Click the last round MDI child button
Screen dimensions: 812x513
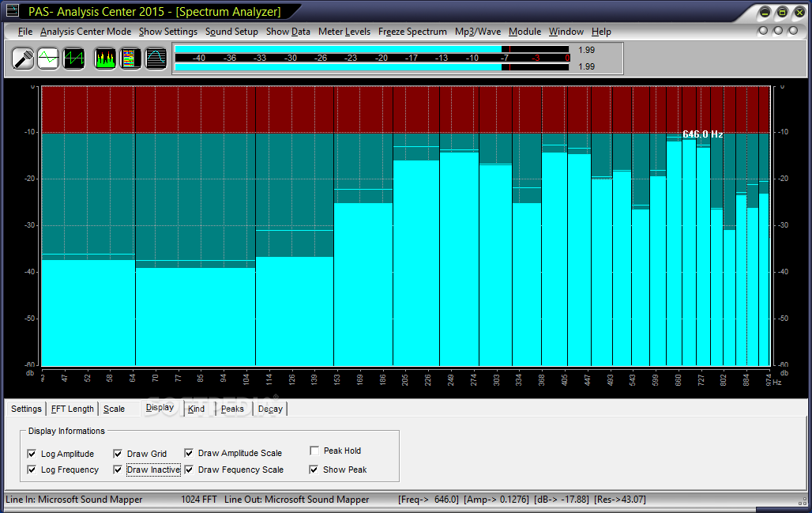coord(793,31)
